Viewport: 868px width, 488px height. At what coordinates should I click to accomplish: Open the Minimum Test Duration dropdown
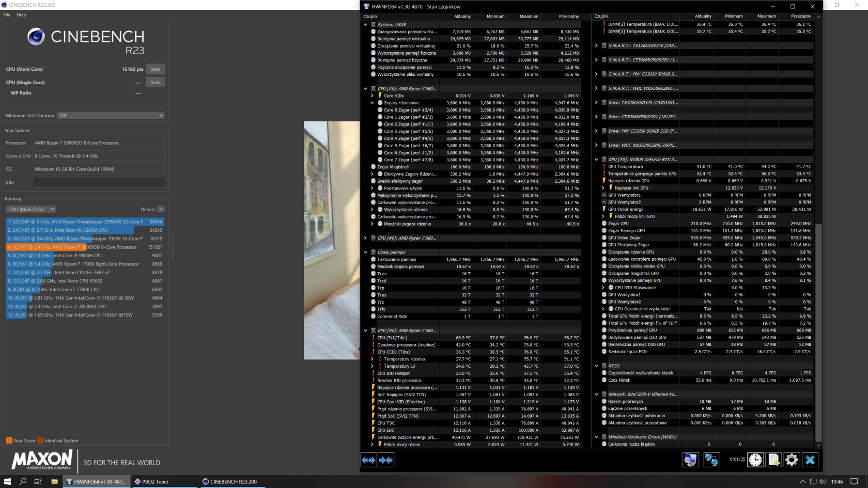(x=111, y=116)
